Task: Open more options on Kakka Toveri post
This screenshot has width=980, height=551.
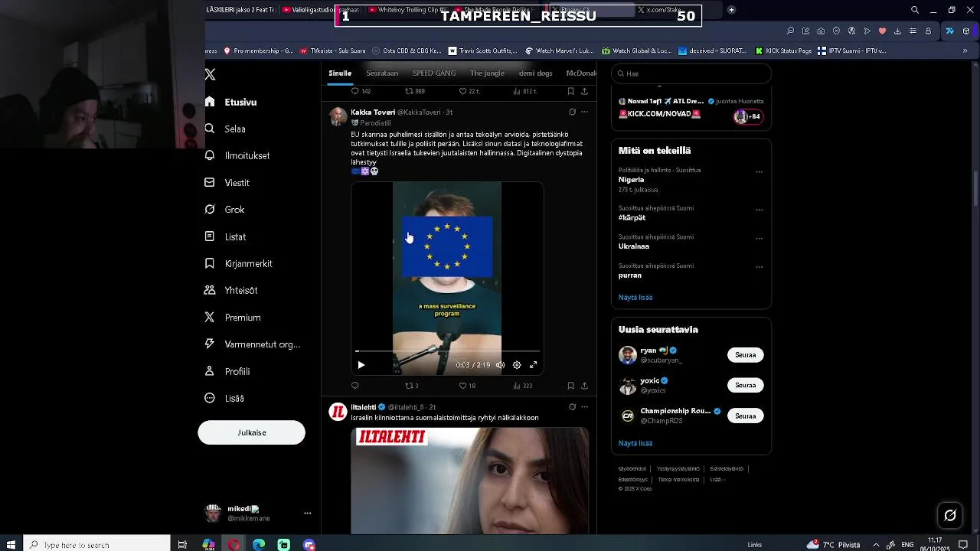Action: (584, 112)
